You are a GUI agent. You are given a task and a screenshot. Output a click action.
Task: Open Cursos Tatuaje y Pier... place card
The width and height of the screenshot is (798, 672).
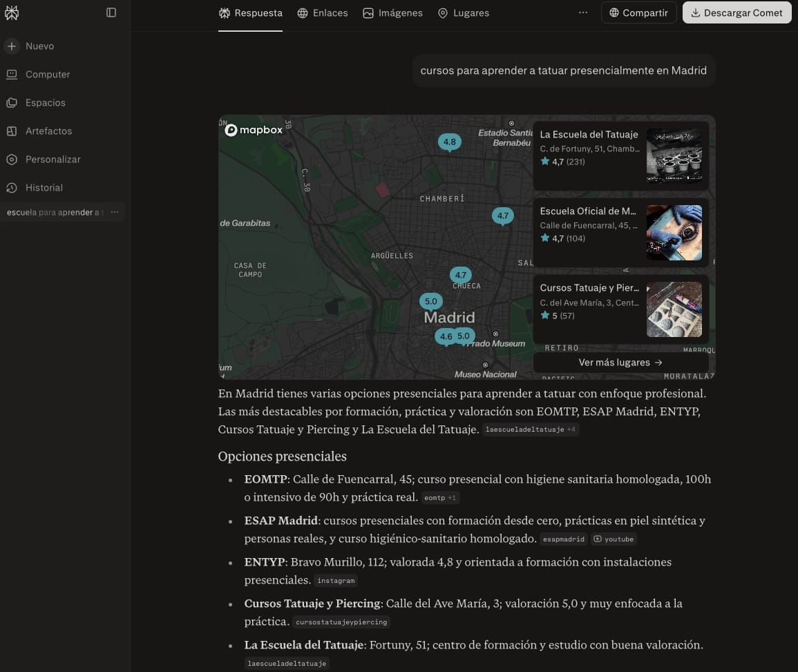pos(620,309)
